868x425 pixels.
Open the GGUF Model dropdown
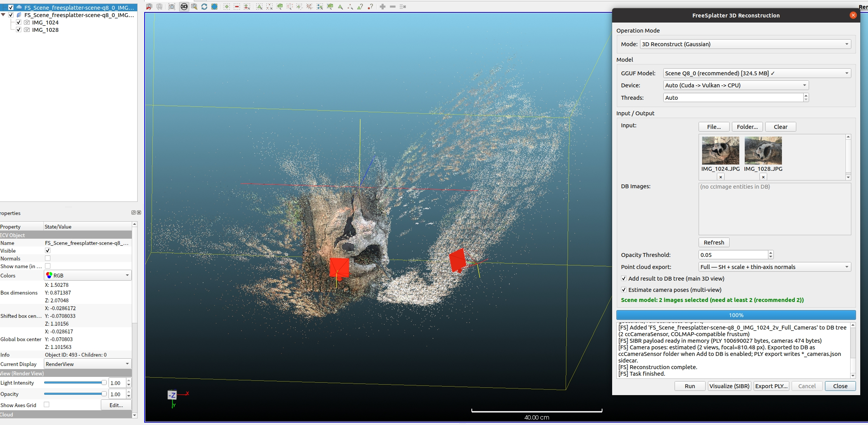tap(757, 73)
